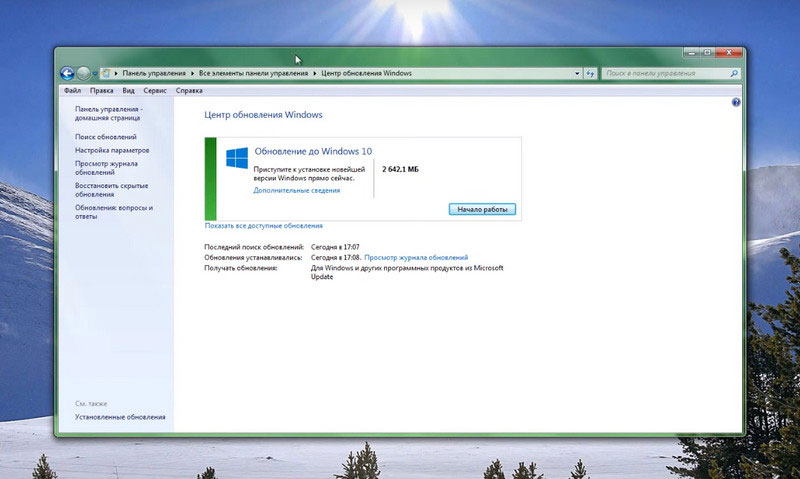Open the "Сервис" menu
The height and width of the screenshot is (479, 800).
point(155,90)
